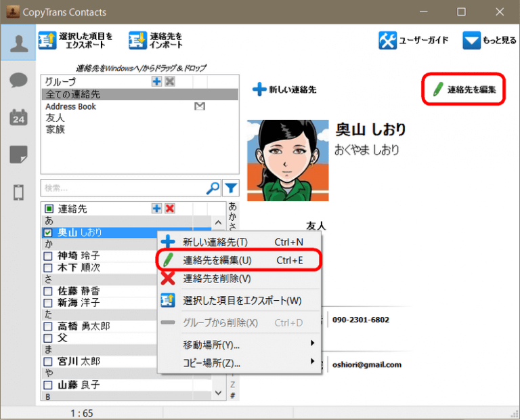Select 家族 group in list
This screenshot has width=520, height=420.
[x=55, y=129]
